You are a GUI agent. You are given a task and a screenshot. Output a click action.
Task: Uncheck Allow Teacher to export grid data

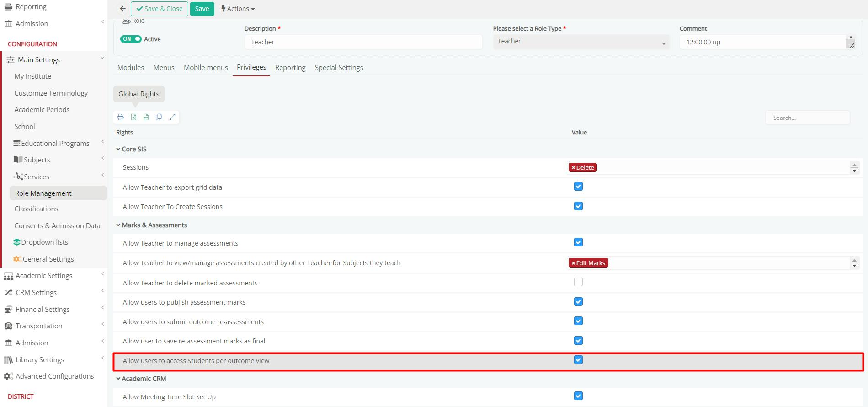click(x=578, y=187)
